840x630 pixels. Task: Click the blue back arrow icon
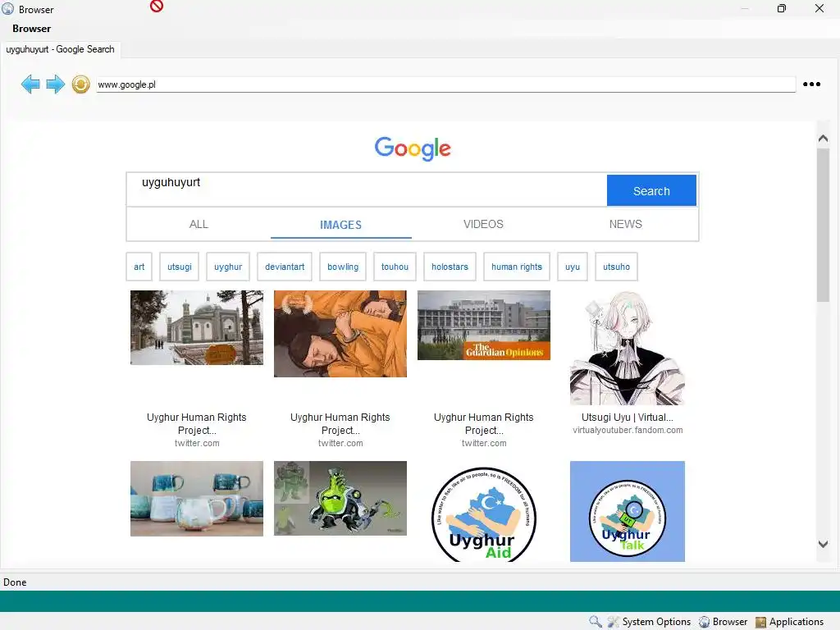(30, 84)
